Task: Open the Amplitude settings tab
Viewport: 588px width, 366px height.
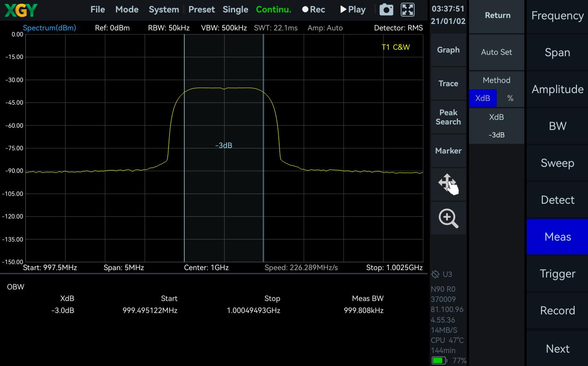Action: coord(558,89)
